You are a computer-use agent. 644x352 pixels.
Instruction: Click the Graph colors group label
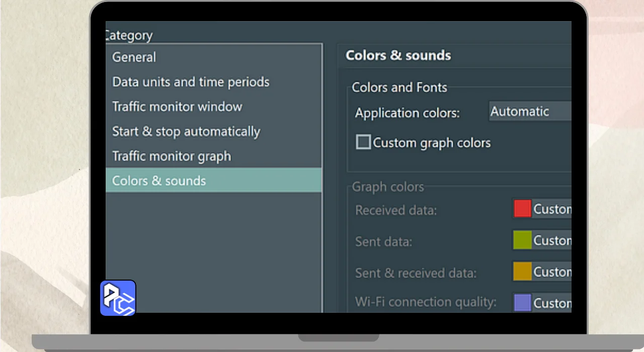(387, 187)
